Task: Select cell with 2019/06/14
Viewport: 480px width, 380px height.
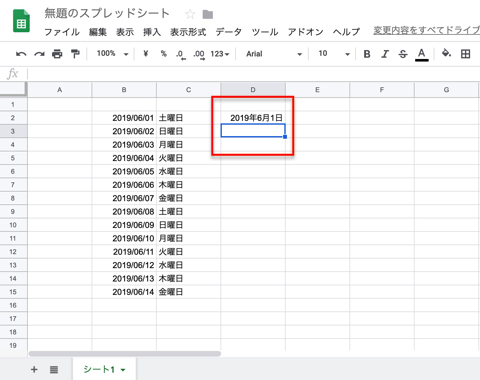Action: [124, 292]
